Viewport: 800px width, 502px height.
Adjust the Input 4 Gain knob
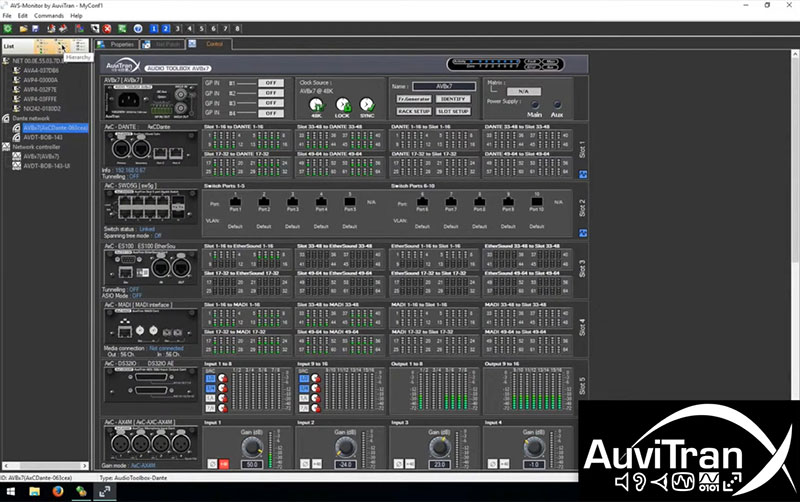[534, 447]
